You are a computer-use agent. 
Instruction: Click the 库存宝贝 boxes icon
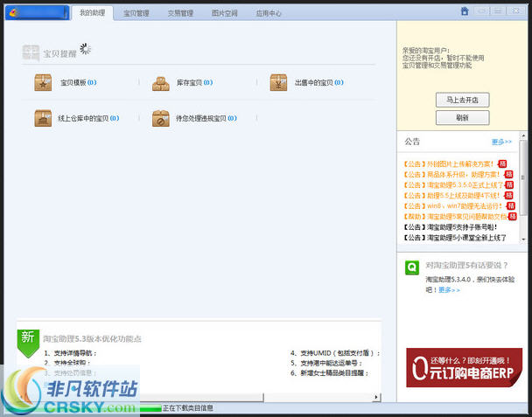pyautogui.click(x=161, y=83)
